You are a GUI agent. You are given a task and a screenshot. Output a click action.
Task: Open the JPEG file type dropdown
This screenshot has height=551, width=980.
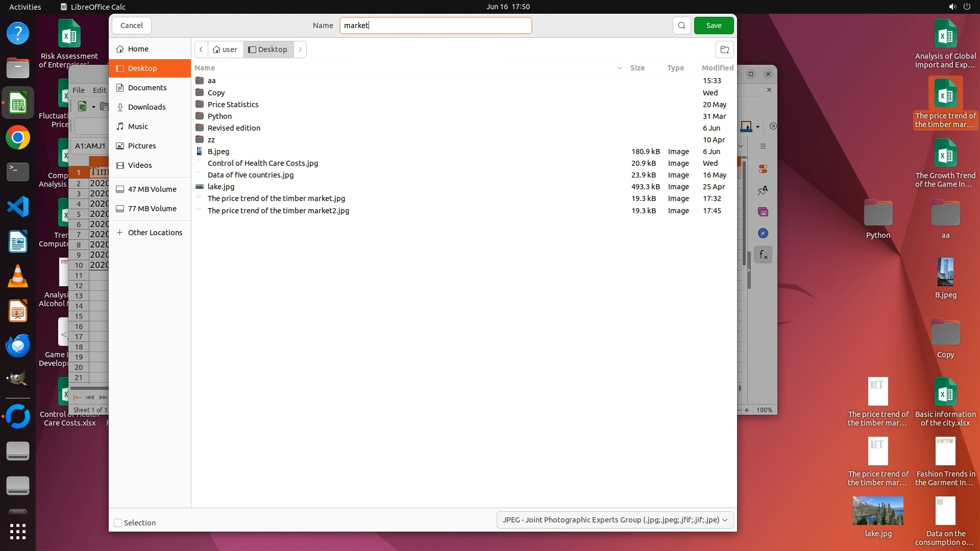(x=615, y=520)
